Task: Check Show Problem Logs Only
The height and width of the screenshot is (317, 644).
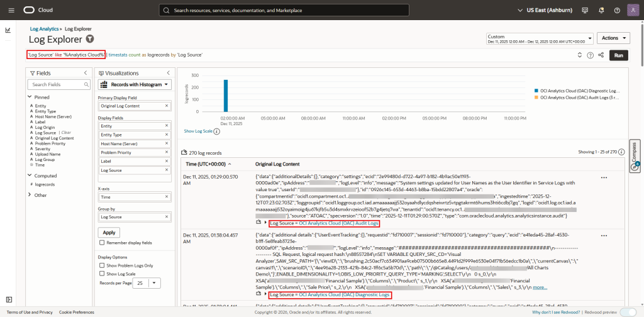Action: [103, 266]
